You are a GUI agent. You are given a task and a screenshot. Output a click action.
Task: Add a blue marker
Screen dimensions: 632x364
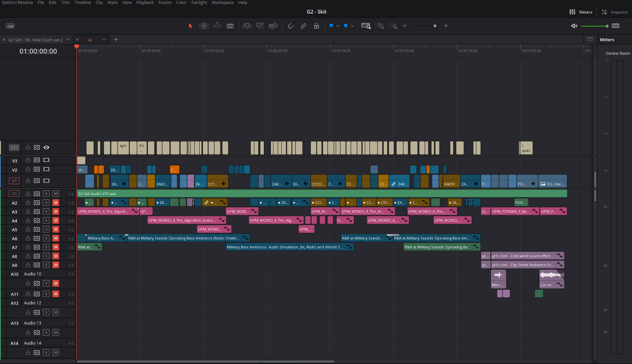(345, 25)
